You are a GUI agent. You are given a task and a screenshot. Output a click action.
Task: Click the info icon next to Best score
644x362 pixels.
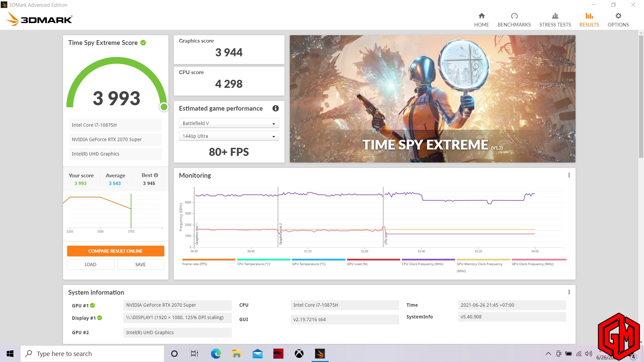pos(156,175)
